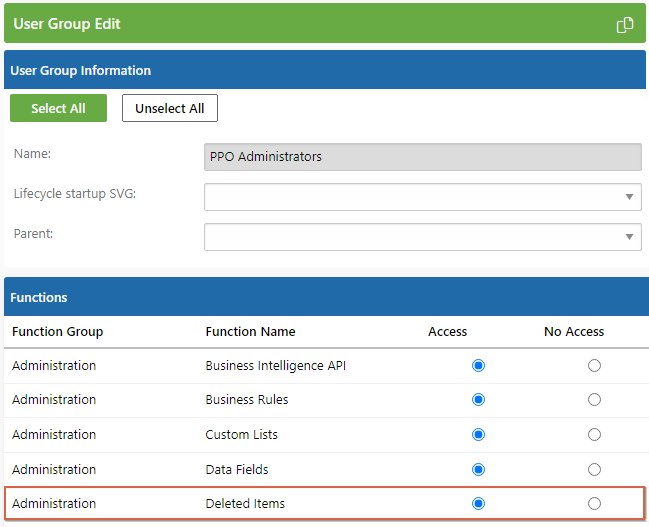Click the Name field showing PPO Administrators
Image resolution: width=649 pixels, height=527 pixels.
[x=423, y=157]
